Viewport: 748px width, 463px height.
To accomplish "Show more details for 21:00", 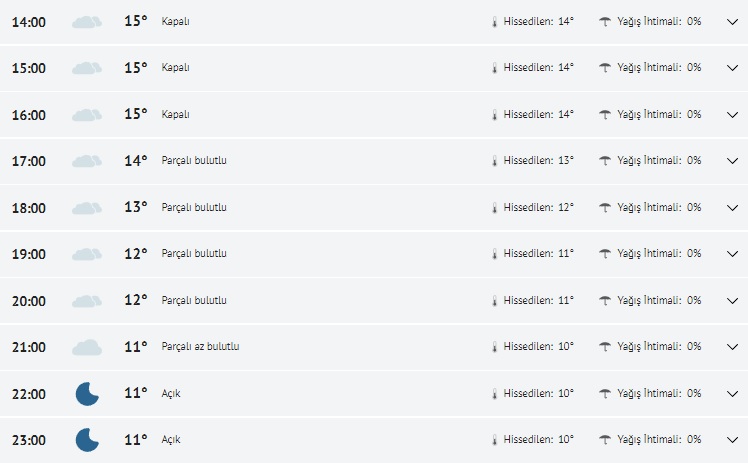I will [731, 347].
